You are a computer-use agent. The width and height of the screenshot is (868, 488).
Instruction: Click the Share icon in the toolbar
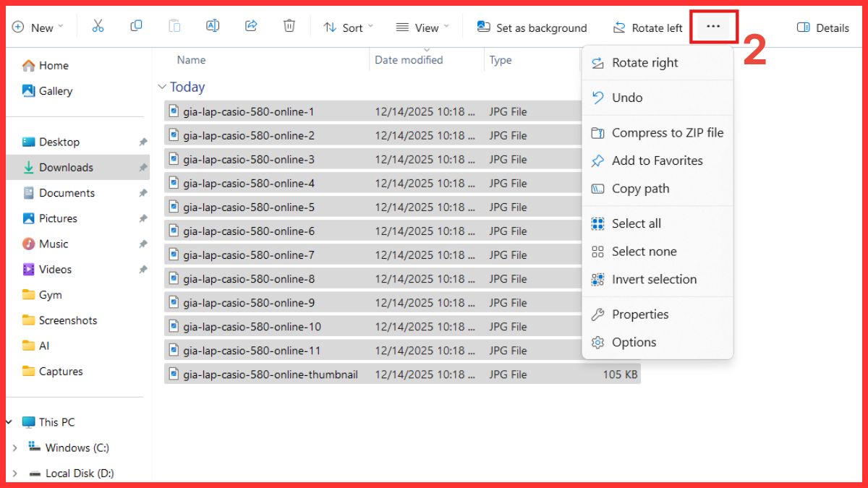(x=251, y=26)
